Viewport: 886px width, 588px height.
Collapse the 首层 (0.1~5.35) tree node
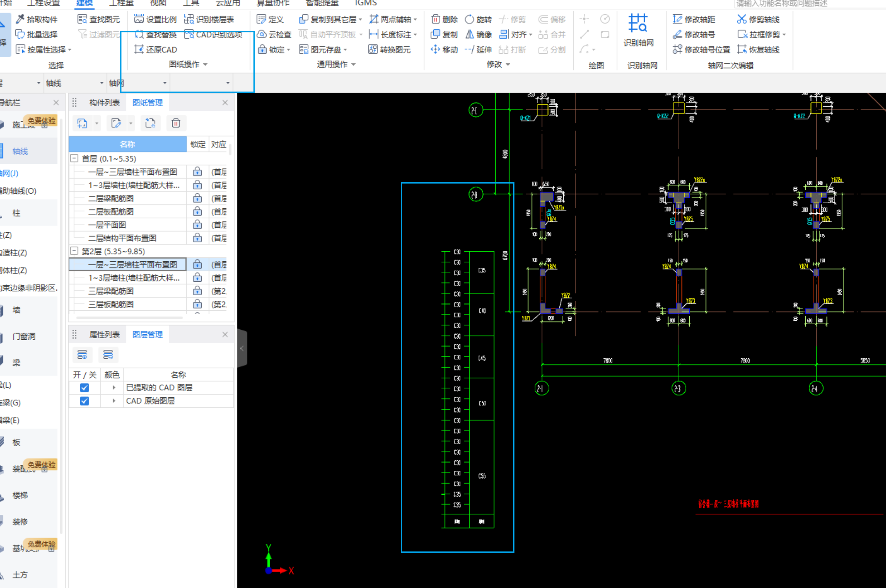click(74, 158)
